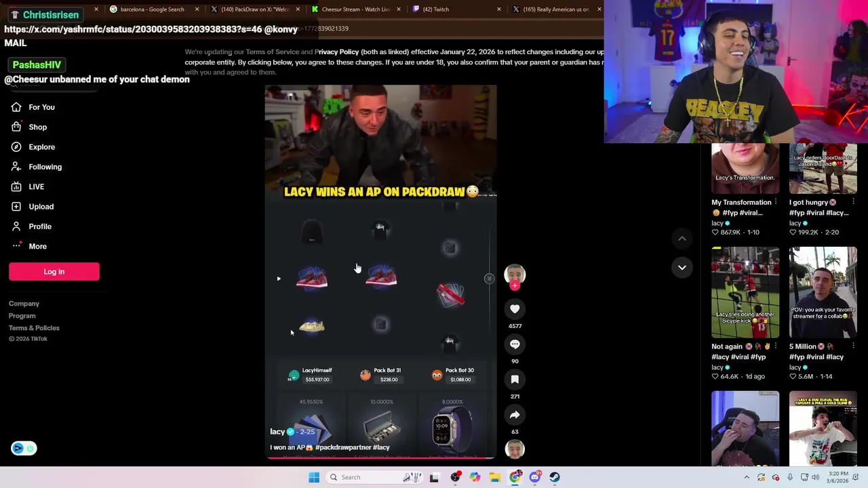Open OBS Studio from the taskbar
The width and height of the screenshot is (868, 488).
pyautogui.click(x=455, y=477)
